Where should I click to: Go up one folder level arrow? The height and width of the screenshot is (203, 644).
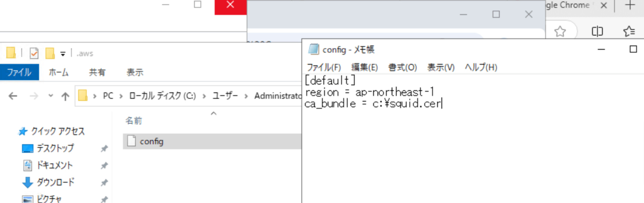[x=65, y=96]
